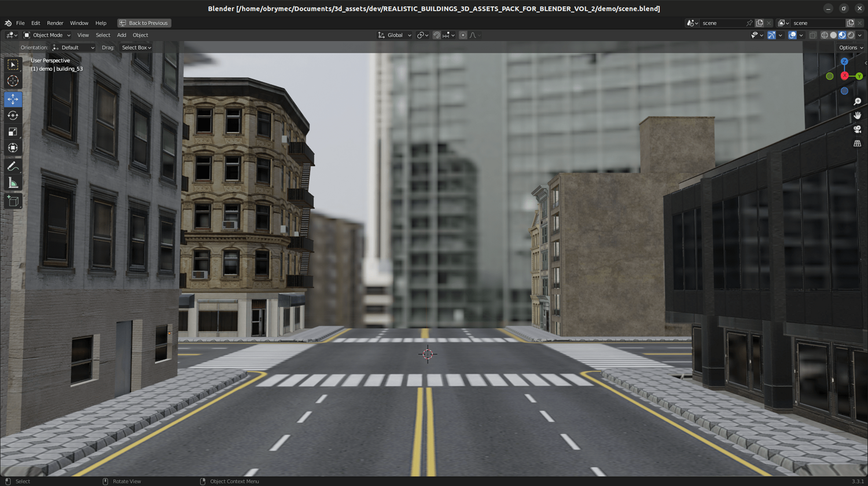Toggle the camera view icon
The height and width of the screenshot is (486, 868).
click(858, 129)
